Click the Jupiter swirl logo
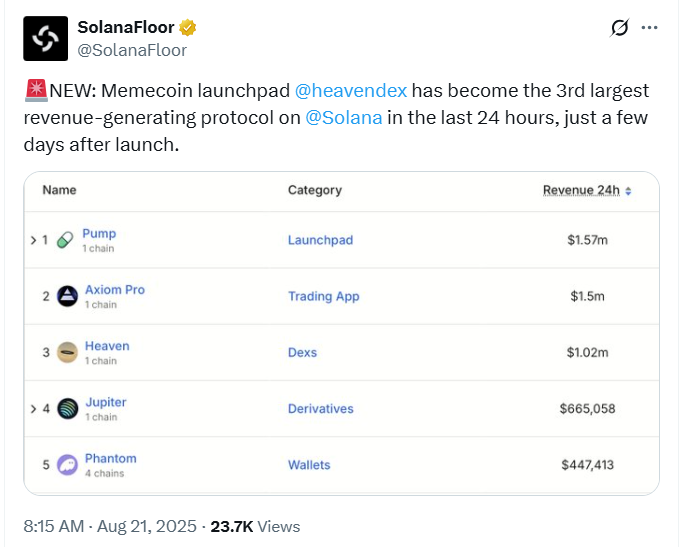Screen dimensions: 681x547 [67, 408]
